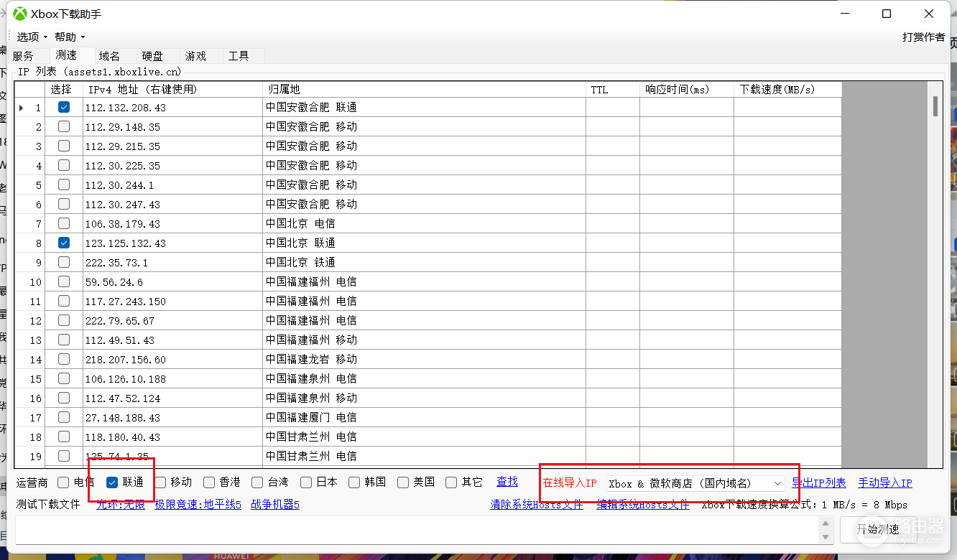
Task: Click the 导出IP列表 link
Action: [819, 483]
